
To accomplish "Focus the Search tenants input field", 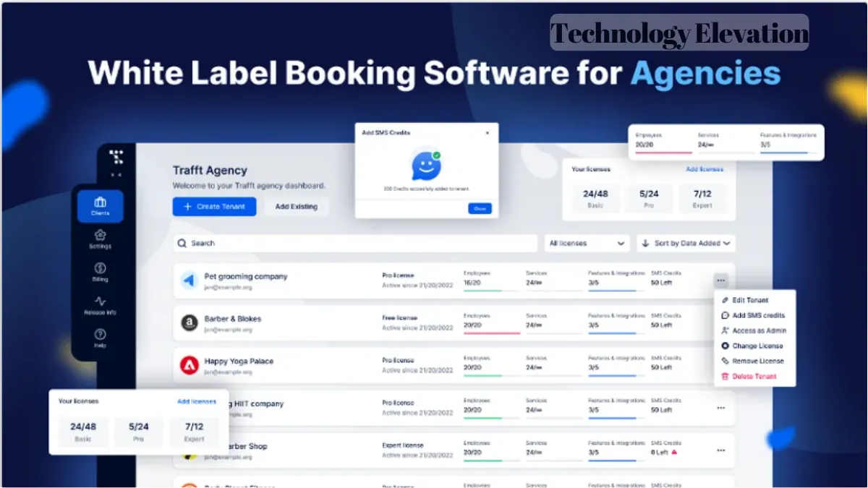I will 355,244.
